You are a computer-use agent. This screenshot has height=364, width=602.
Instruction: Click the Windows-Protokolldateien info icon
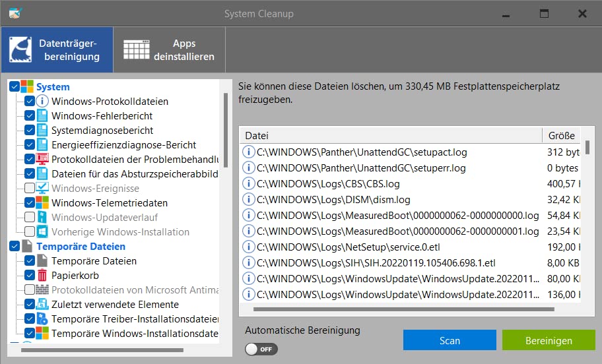pos(42,102)
